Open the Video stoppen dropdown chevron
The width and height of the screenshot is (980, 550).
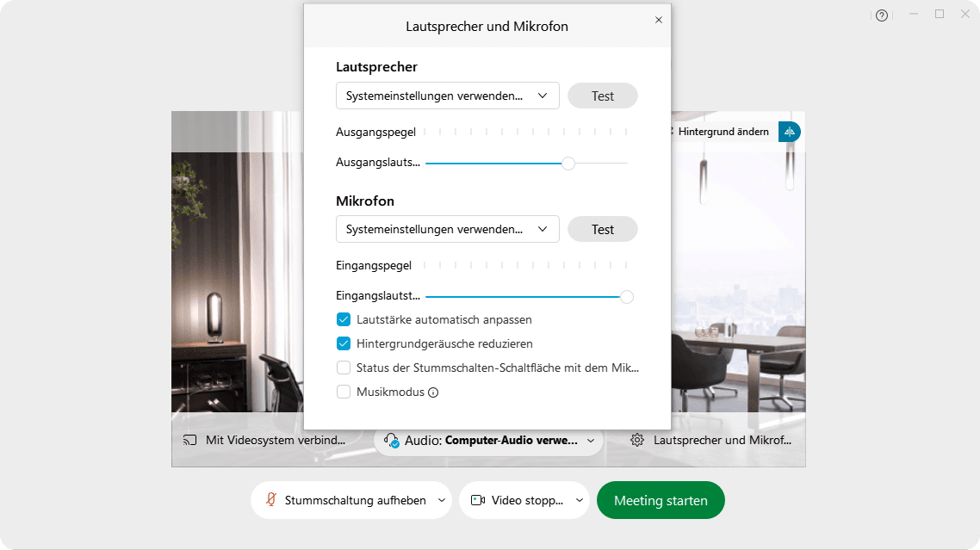pos(579,499)
